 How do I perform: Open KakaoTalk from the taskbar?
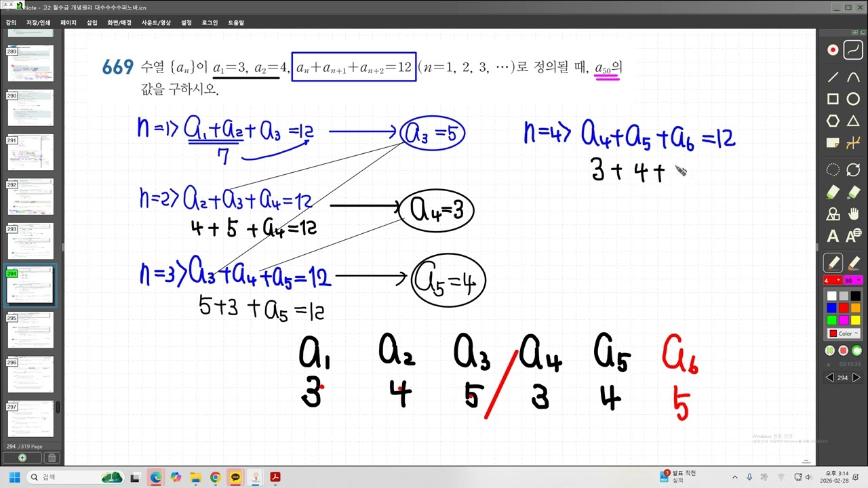(x=235, y=477)
